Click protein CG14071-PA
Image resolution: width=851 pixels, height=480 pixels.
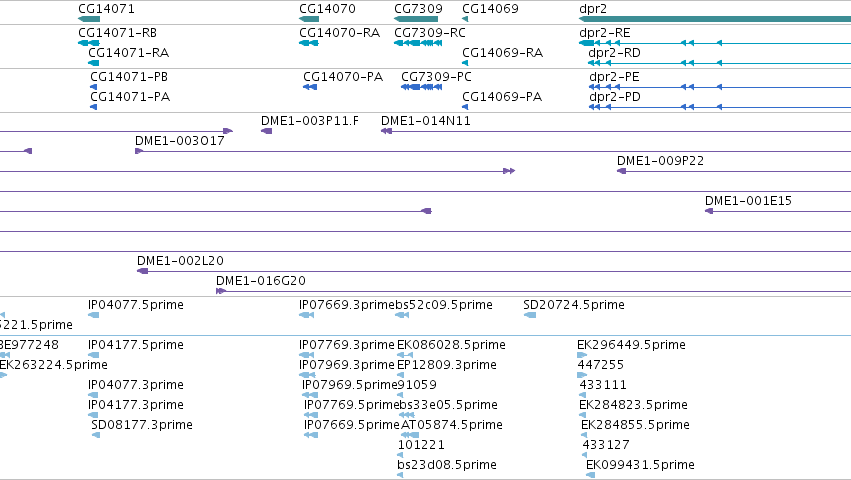click(x=130, y=97)
